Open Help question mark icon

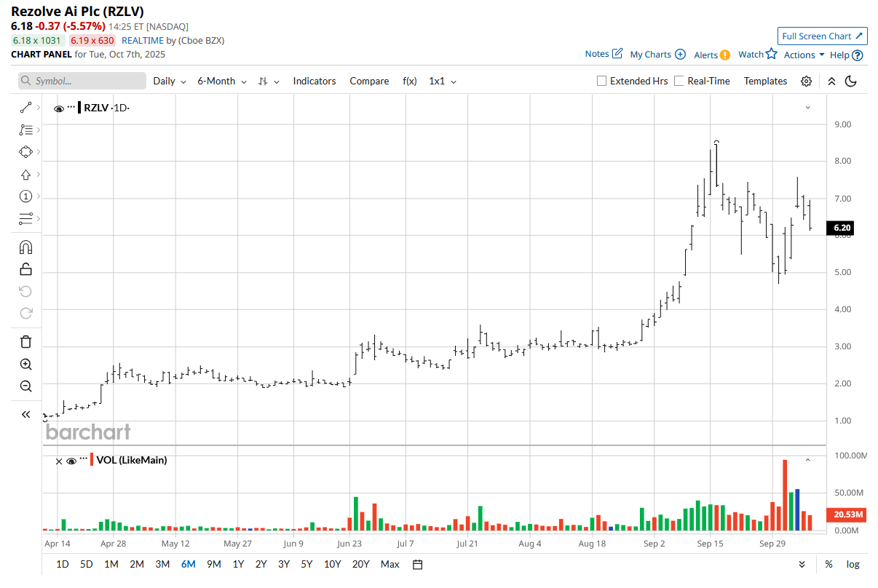tap(858, 55)
